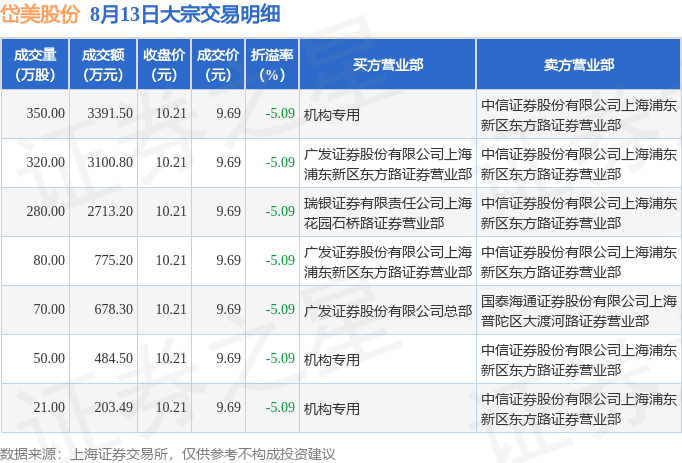The image size is (682, 463).
Task: Click the 岱美股份 stock name title
Action: pos(40,14)
